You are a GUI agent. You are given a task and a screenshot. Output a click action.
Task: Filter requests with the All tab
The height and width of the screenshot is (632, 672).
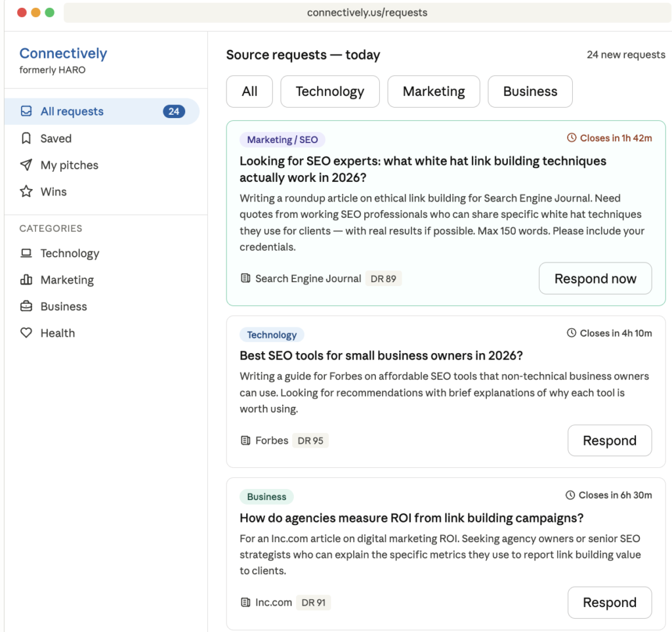point(249,91)
